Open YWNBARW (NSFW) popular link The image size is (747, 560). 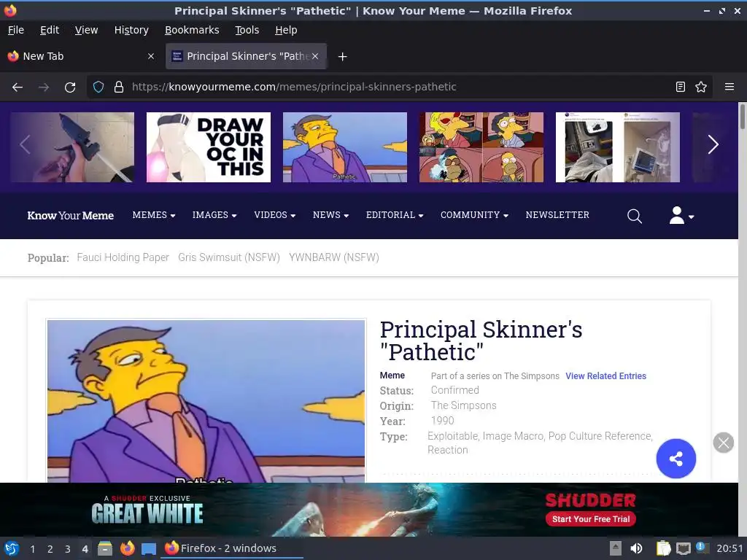coord(334,257)
